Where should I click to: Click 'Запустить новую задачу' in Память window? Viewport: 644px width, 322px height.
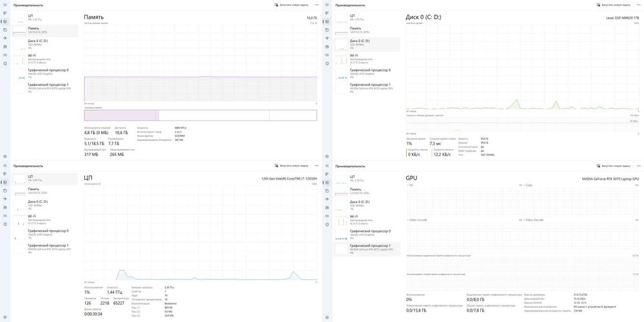tap(292, 5)
